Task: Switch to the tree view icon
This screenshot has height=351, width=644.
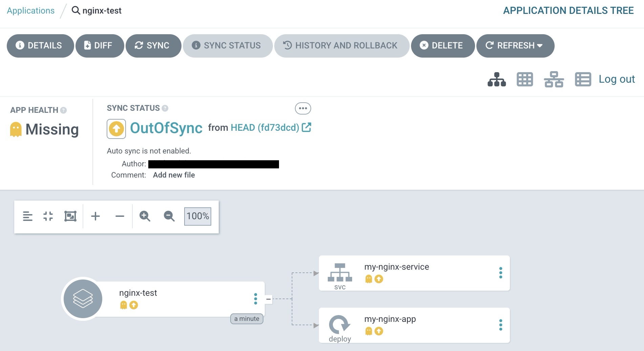Action: (496, 80)
